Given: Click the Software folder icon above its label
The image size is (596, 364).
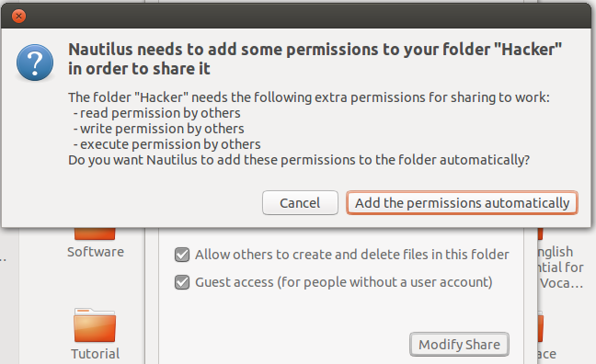Looking at the screenshot, I should coord(95,233).
